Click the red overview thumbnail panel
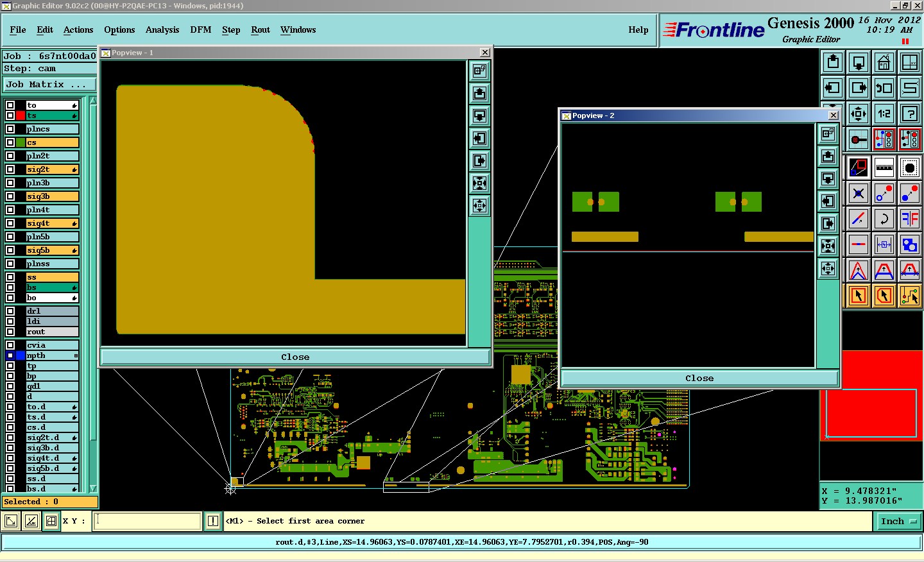The height and width of the screenshot is (562, 924). coord(871,396)
